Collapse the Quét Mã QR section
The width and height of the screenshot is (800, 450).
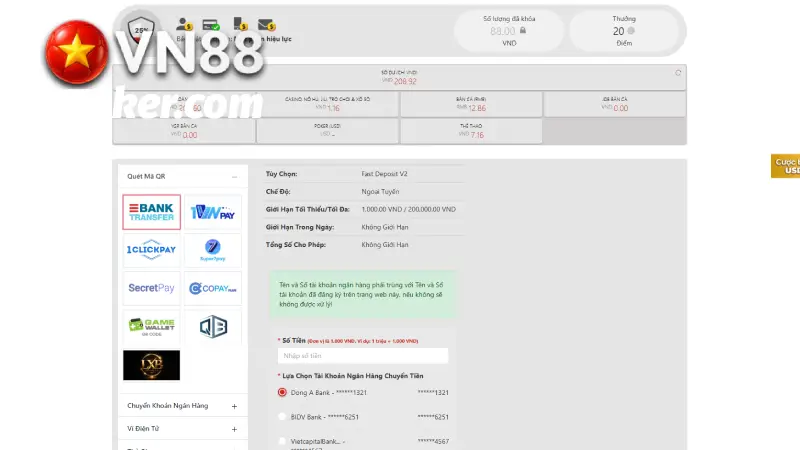coord(234,177)
